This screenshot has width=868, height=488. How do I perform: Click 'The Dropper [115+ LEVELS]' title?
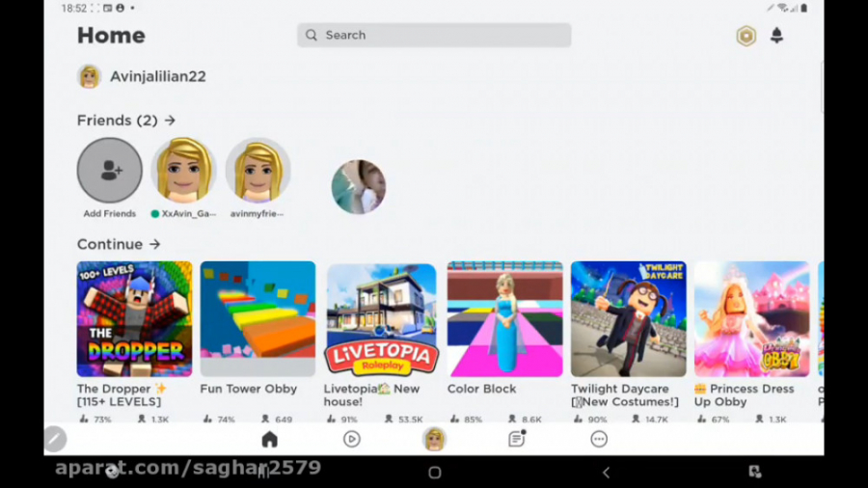pos(122,395)
